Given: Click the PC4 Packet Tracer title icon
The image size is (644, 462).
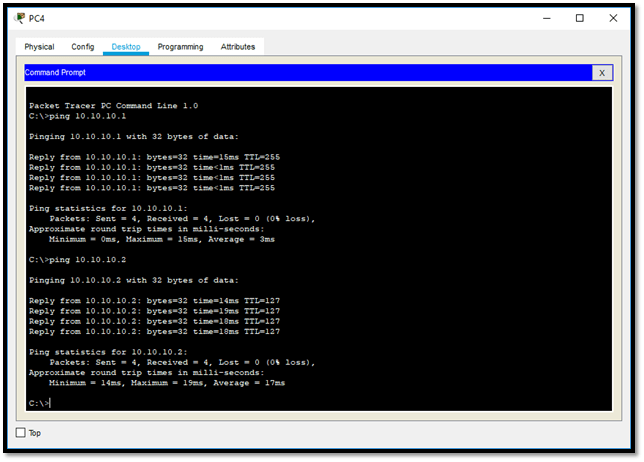Looking at the screenshot, I should (x=20, y=17).
